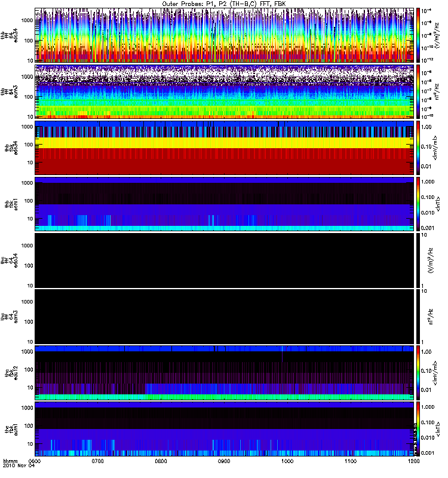Viewport: 448px width, 478px height.
Task: Click 'thc fff 64 scm3' y-axis title
Action: (10, 317)
